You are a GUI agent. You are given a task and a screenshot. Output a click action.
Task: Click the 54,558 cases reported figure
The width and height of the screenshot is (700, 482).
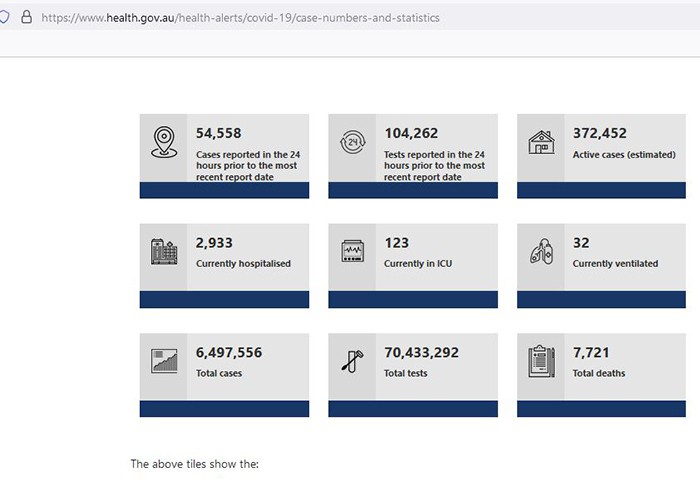218,133
